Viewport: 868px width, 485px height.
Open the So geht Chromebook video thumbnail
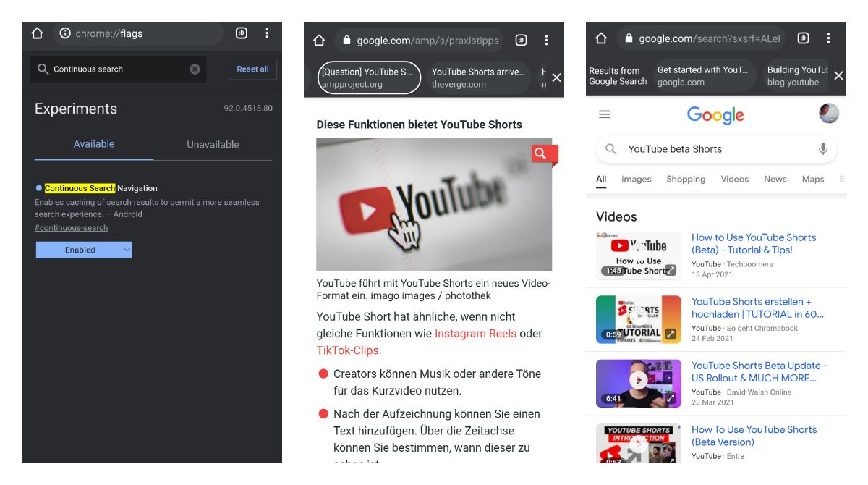point(639,319)
